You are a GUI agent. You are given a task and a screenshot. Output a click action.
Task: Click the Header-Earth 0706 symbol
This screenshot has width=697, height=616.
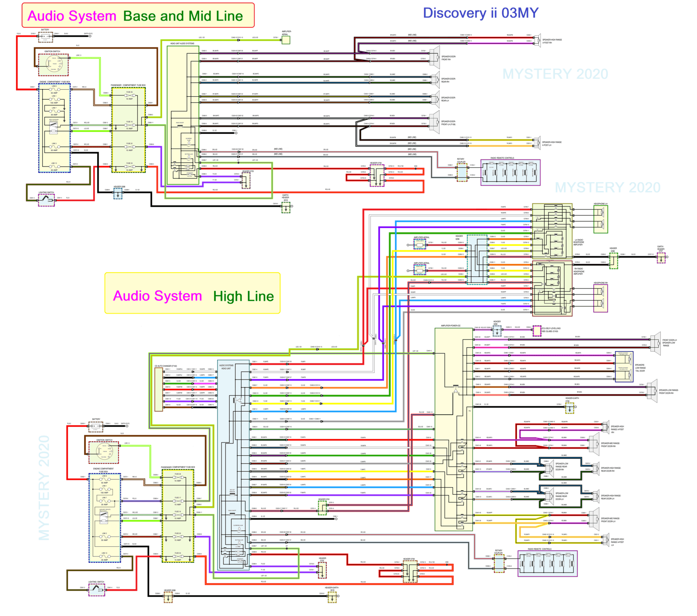pos(570,407)
